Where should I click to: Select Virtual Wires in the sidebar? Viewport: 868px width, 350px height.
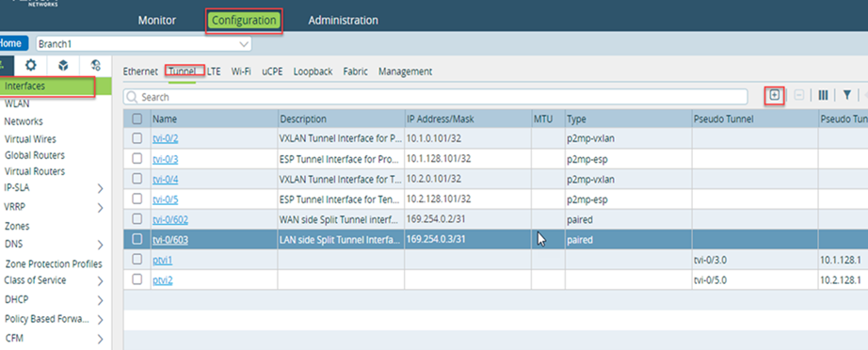(30, 139)
